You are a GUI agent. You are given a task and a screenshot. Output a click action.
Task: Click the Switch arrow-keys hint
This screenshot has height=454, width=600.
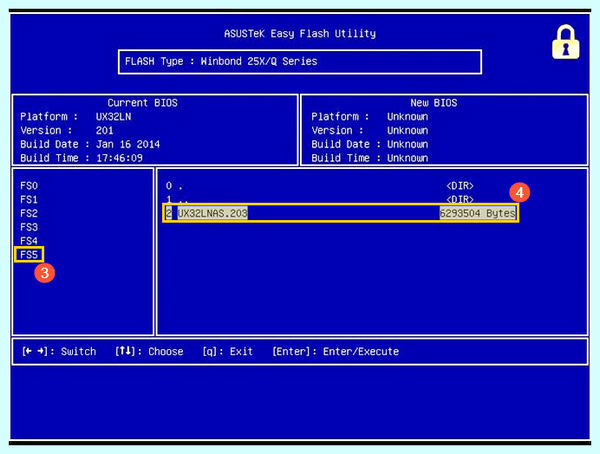coord(59,351)
